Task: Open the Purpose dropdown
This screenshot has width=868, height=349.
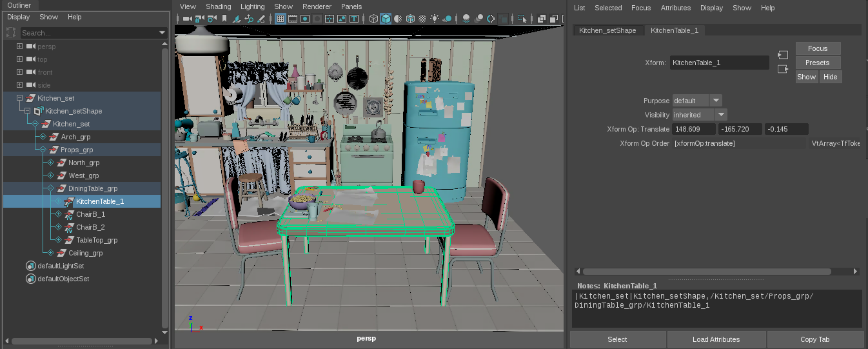Action: (x=697, y=101)
